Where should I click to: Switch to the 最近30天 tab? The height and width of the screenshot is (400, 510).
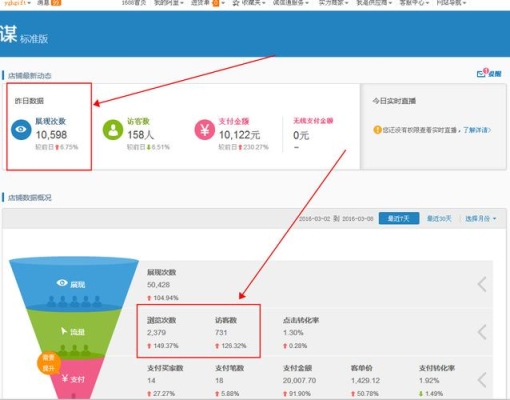click(439, 219)
